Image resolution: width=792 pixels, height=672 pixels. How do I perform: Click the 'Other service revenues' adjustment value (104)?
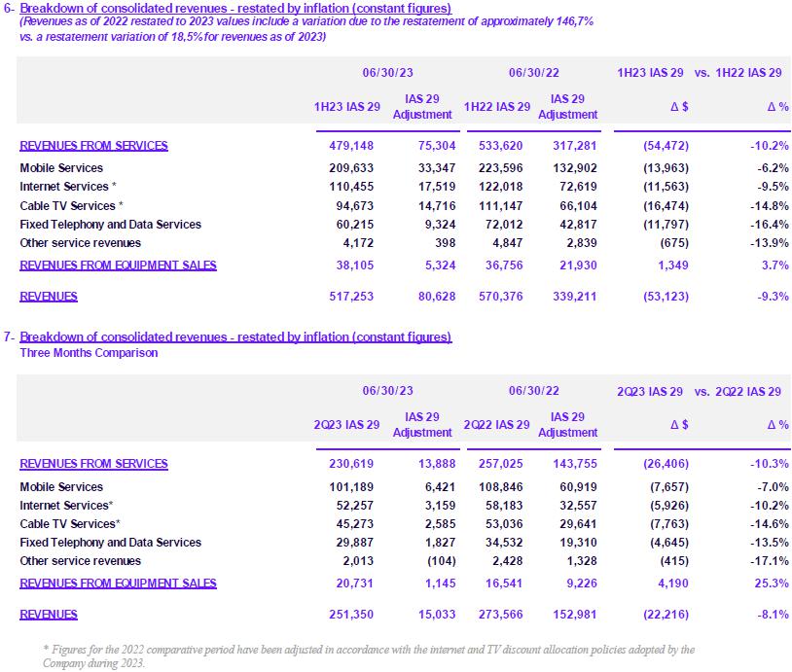click(x=436, y=561)
